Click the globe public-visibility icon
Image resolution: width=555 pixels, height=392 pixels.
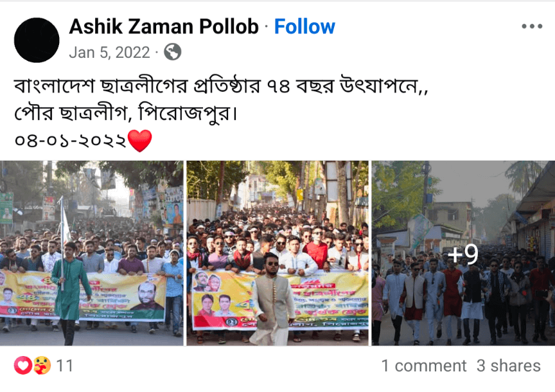click(172, 52)
